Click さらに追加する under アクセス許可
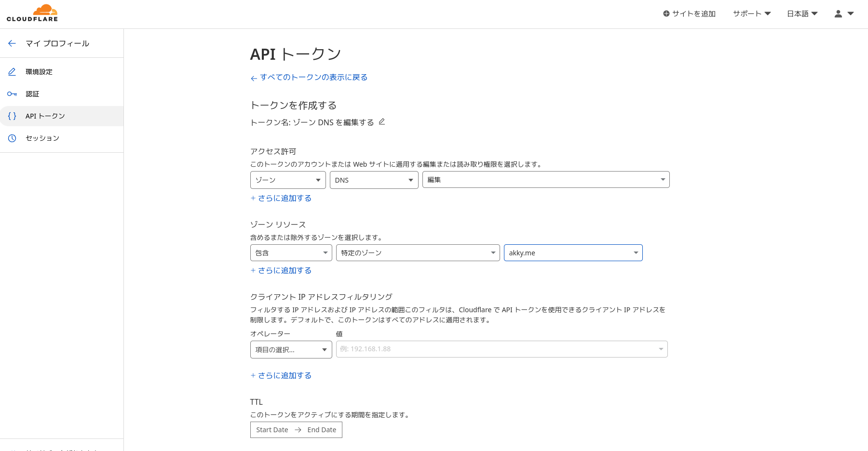This screenshot has width=868, height=451. click(x=281, y=198)
